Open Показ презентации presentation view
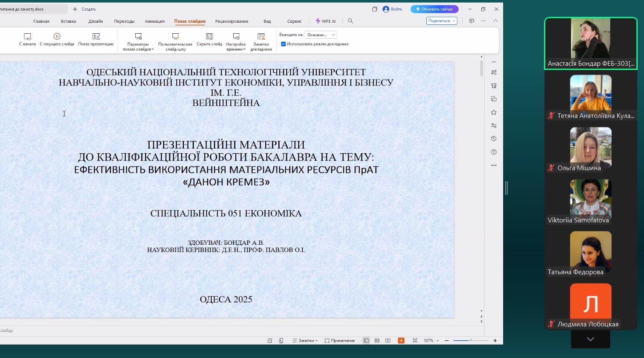Screen dimensions: 644x358 coord(96,39)
